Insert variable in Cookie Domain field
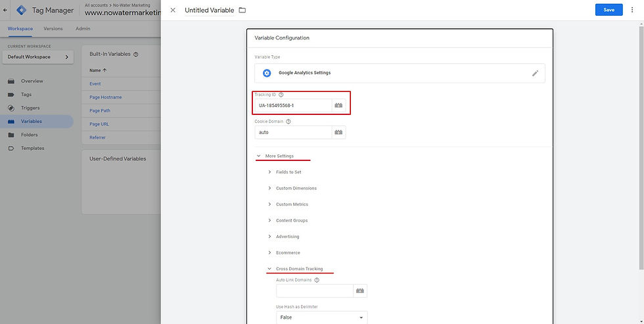Viewport: 644px width, 324px height. [338, 132]
